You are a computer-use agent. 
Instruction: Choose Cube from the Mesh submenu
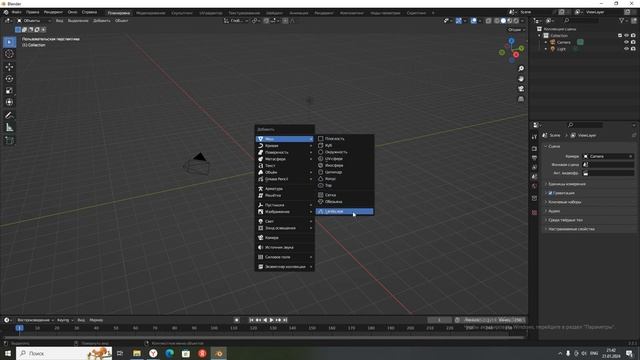pyautogui.click(x=344, y=145)
